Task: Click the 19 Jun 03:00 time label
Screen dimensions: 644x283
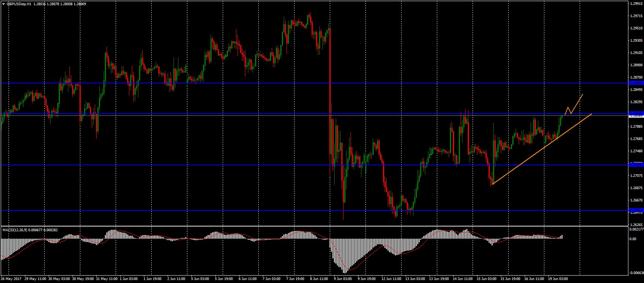Action: [558, 279]
